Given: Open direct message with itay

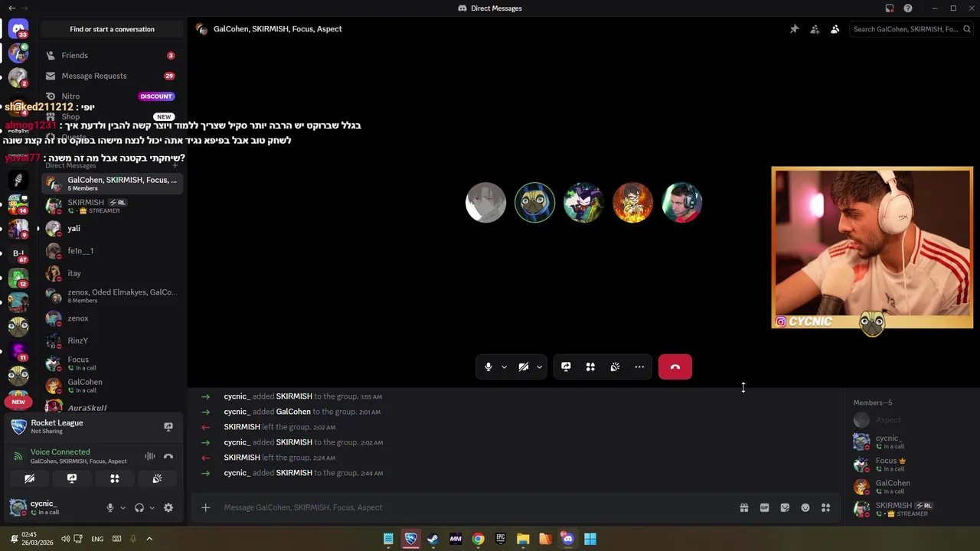Looking at the screenshot, I should click(x=113, y=273).
